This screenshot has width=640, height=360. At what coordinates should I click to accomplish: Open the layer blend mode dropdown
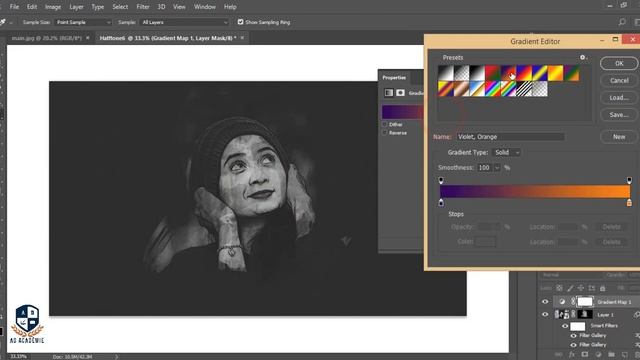coord(571,275)
